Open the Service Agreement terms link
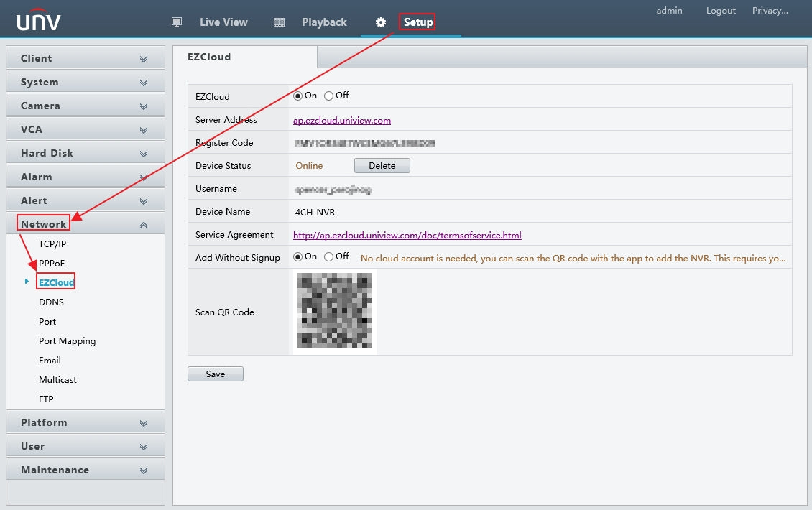The width and height of the screenshot is (812, 510). click(407, 236)
